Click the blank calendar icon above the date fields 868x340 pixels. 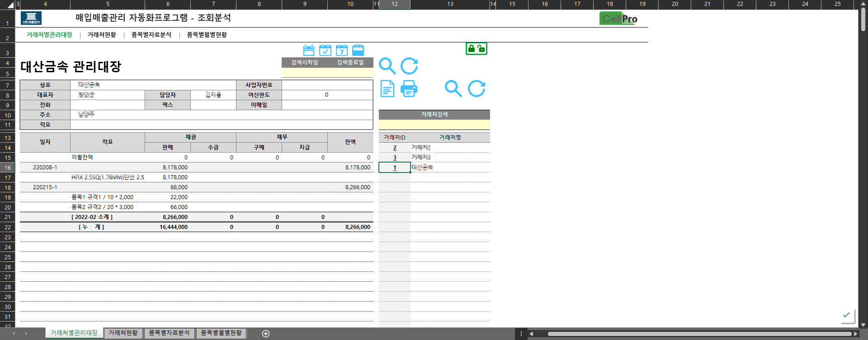coord(308,50)
